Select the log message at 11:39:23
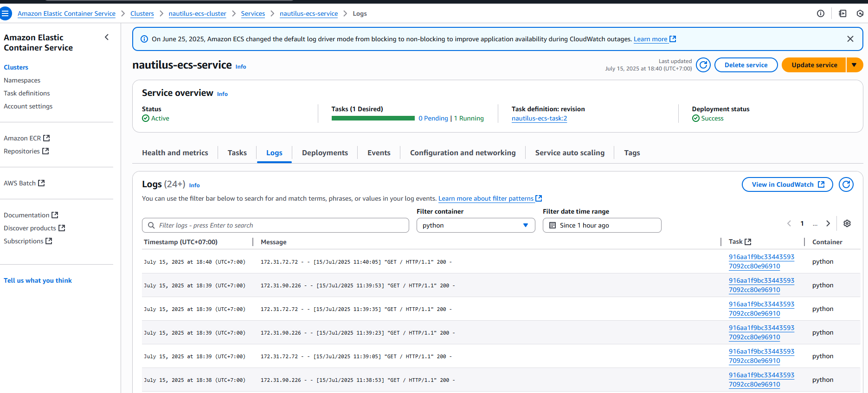Image resolution: width=868 pixels, height=393 pixels. (358, 333)
